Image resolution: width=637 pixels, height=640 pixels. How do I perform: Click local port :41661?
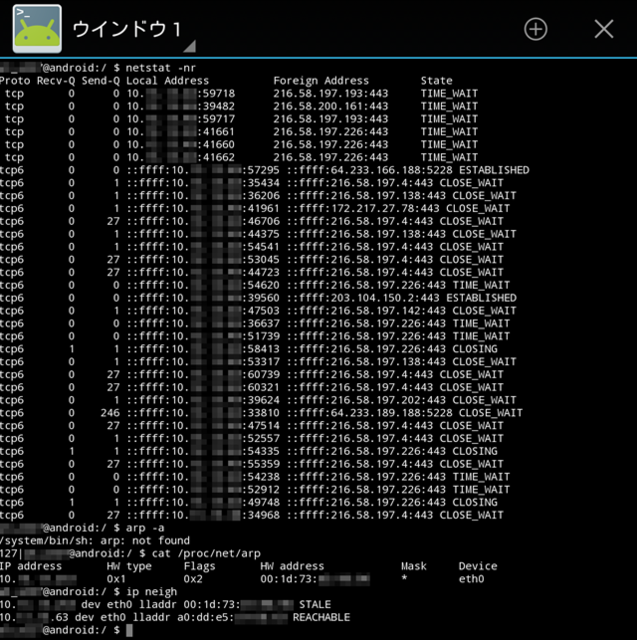coord(216,132)
